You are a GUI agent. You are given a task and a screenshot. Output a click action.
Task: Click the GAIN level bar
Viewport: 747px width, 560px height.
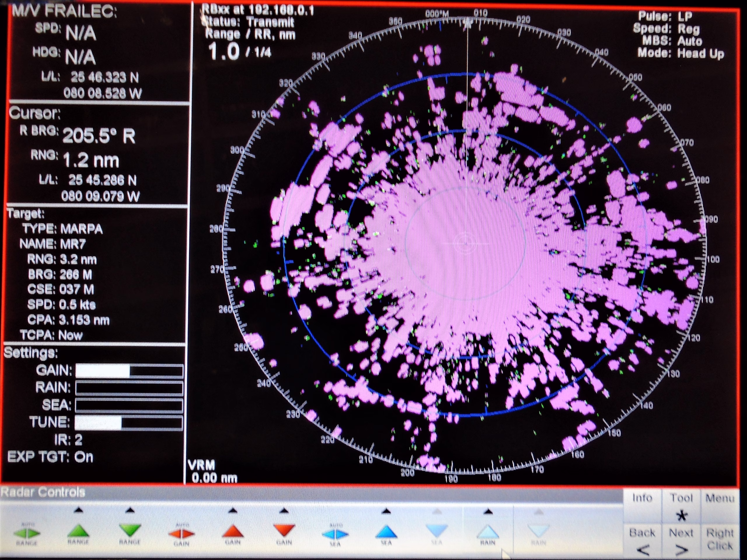pyautogui.click(x=129, y=371)
